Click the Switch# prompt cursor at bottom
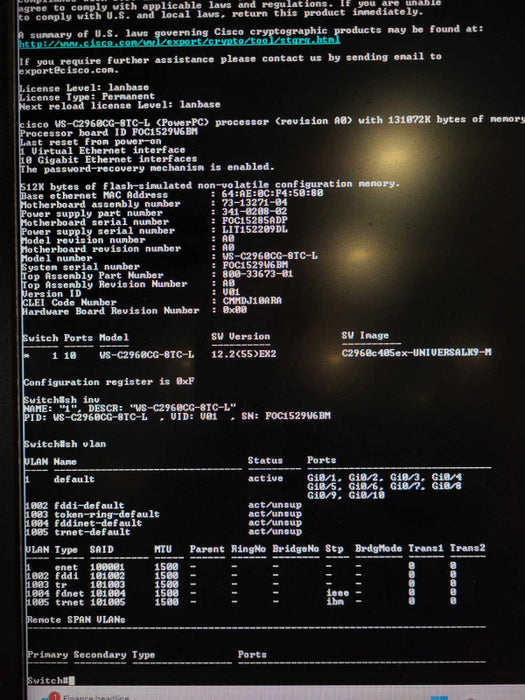 coord(71,681)
